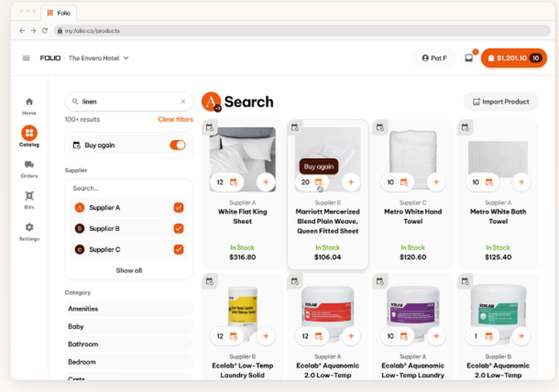Add Ecolab Low-Temp Laundry Solid to cart

(x=266, y=336)
